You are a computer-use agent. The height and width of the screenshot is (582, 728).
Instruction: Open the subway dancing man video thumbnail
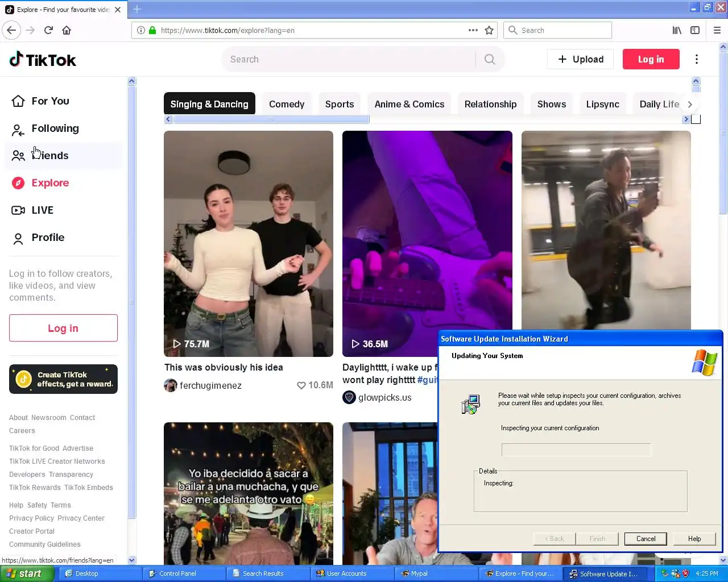tap(606, 230)
